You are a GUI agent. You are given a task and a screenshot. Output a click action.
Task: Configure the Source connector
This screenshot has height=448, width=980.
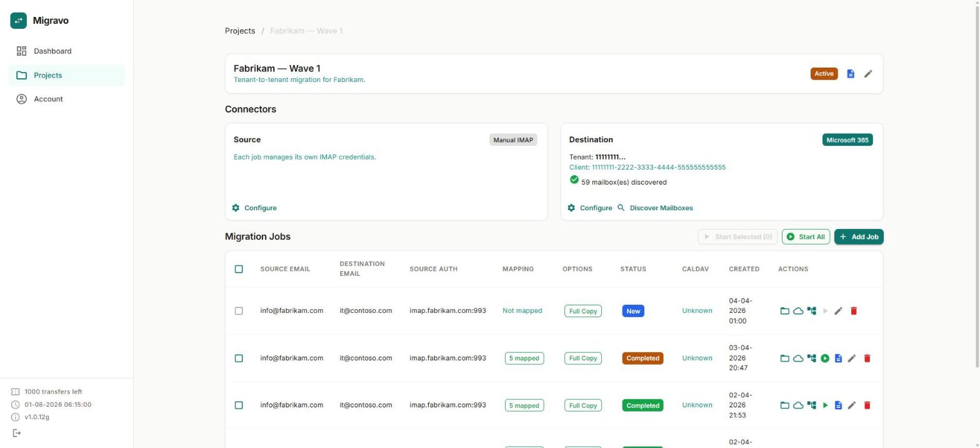(254, 208)
